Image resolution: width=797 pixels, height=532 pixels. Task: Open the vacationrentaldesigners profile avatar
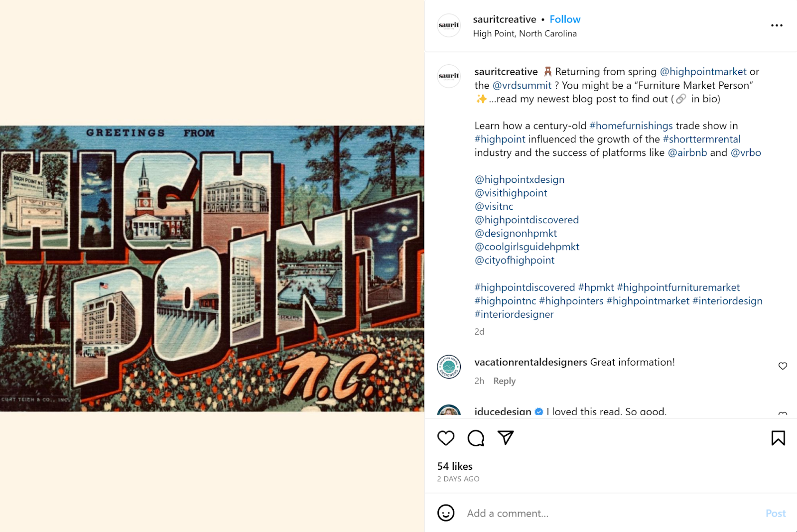[449, 367]
